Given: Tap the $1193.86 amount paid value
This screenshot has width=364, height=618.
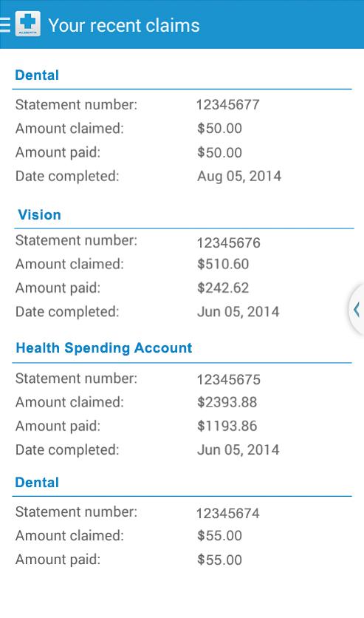Looking at the screenshot, I should coord(227,426).
